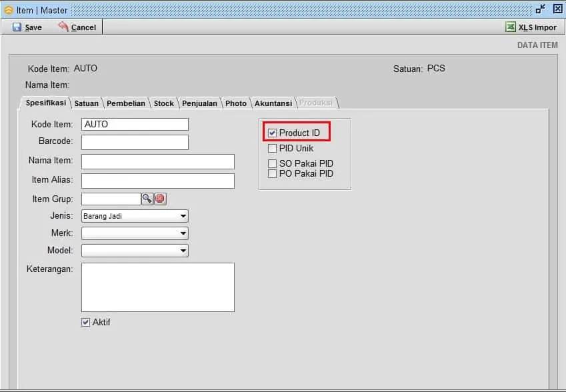This screenshot has width=566, height=392.
Task: Open the Photo tab
Action: click(236, 103)
